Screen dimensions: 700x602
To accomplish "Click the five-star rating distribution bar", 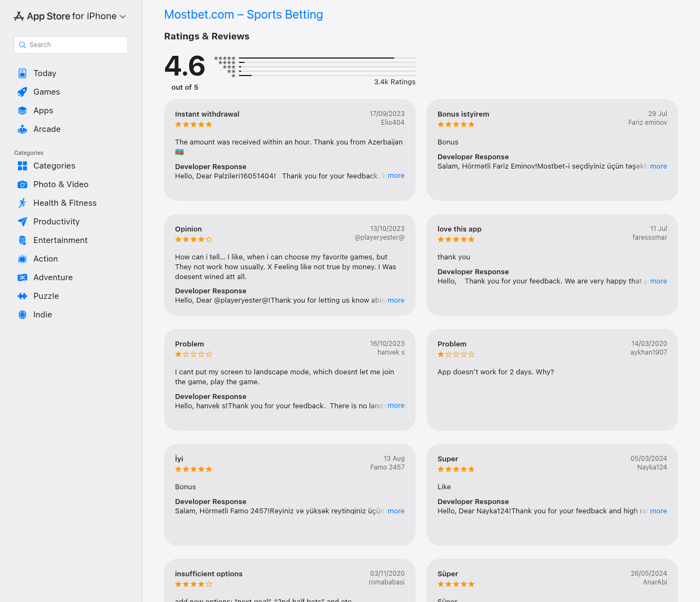I will 327,58.
